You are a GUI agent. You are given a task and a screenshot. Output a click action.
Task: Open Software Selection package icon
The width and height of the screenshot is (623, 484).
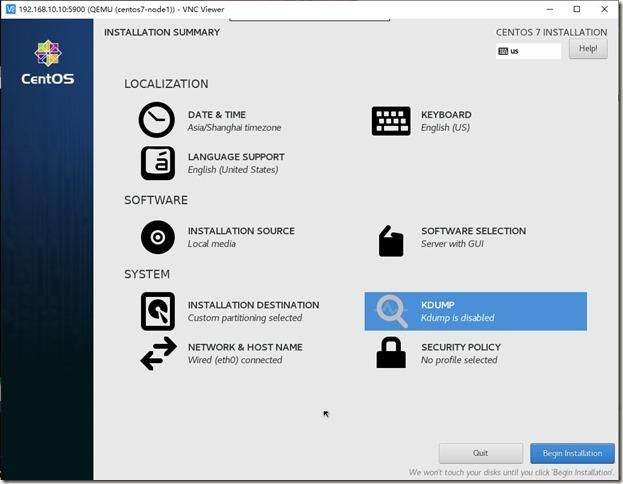(391, 241)
